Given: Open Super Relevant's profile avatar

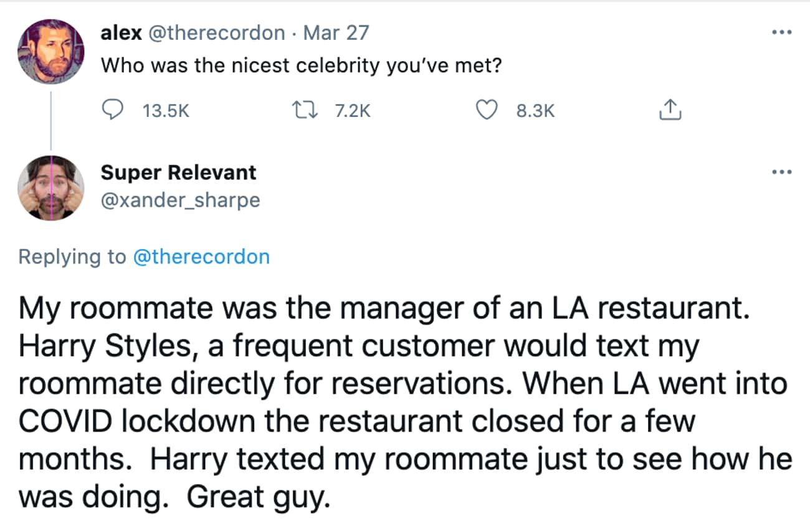Looking at the screenshot, I should [50, 188].
